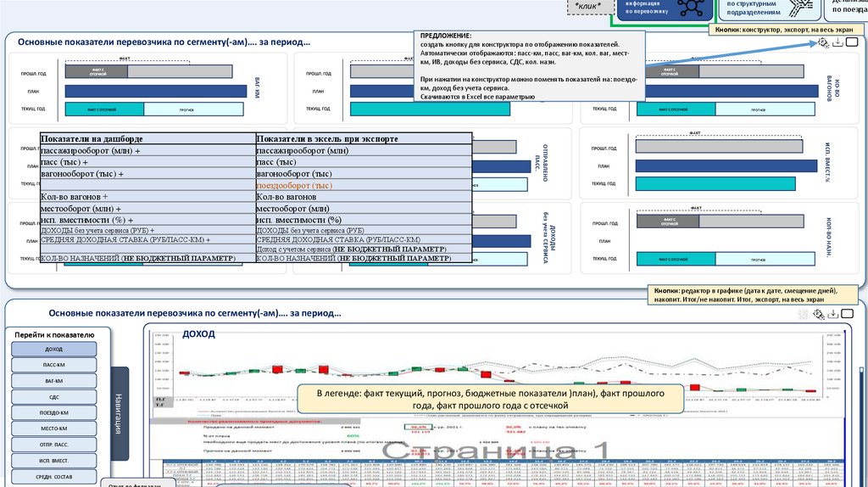Click the Перейти к показателю heading
This screenshot has height=487, width=868.
pos(54,334)
